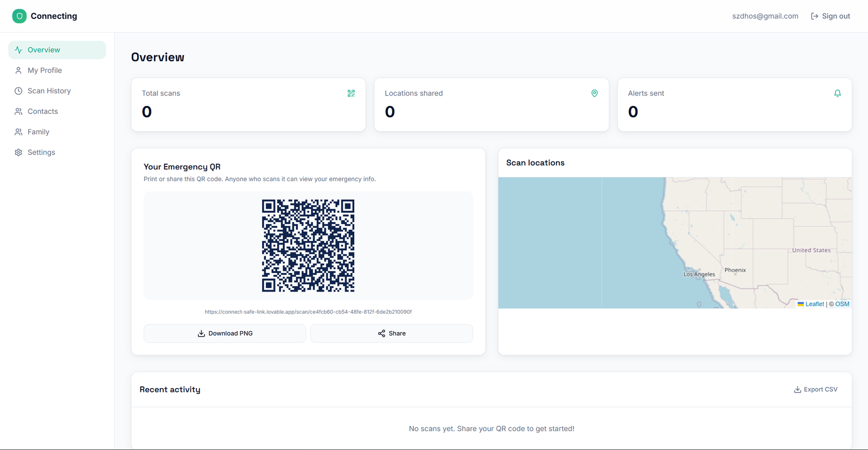Click the QR code icon in Total scans
Screen dimensions: 868x450
[351, 93]
